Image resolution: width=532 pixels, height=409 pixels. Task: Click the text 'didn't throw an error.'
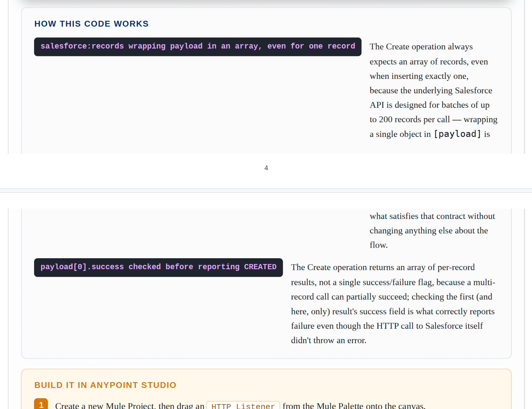point(328,341)
